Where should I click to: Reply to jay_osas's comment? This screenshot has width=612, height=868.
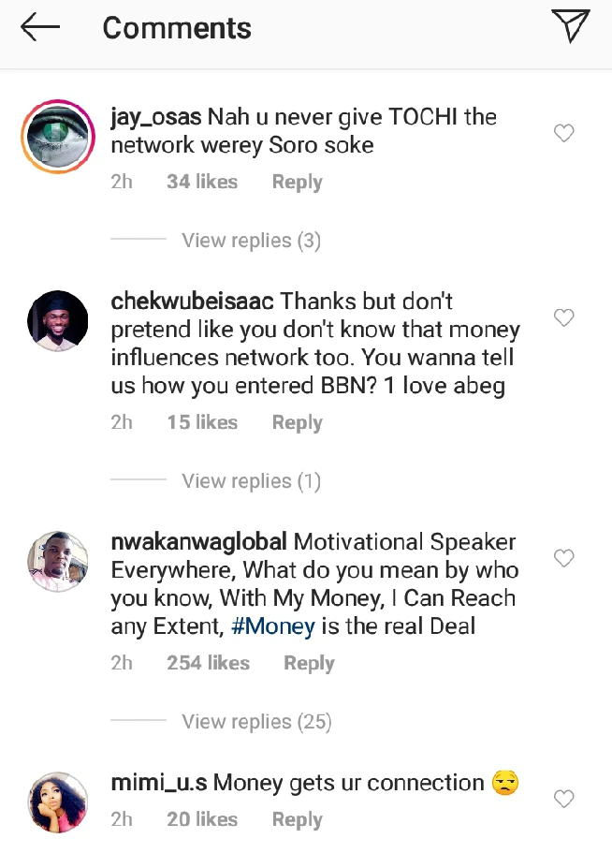pyautogui.click(x=297, y=183)
